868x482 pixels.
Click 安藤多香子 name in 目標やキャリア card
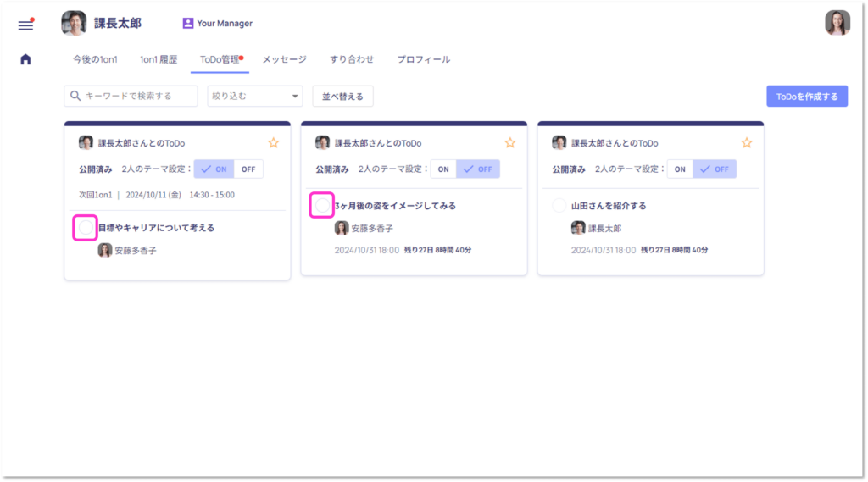pyautogui.click(x=136, y=251)
